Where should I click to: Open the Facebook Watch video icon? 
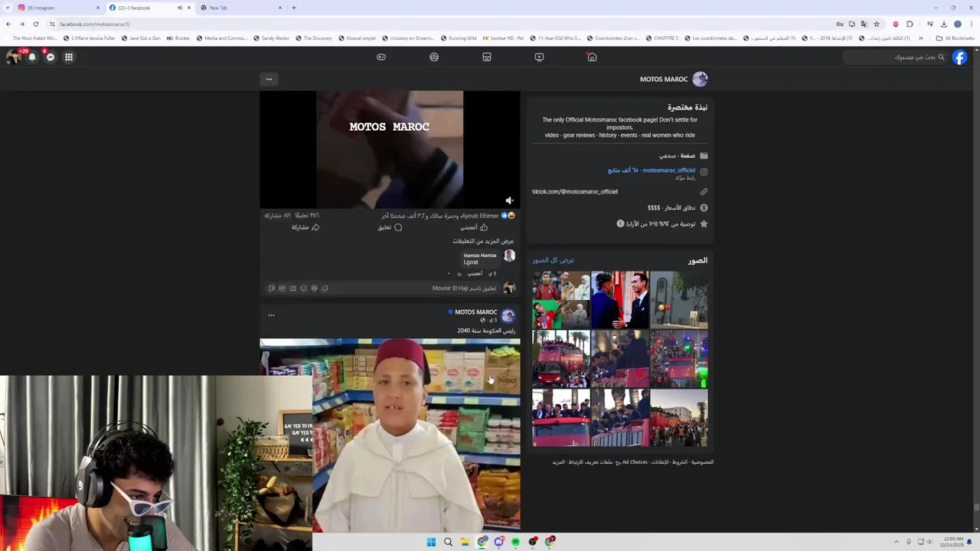click(x=539, y=57)
